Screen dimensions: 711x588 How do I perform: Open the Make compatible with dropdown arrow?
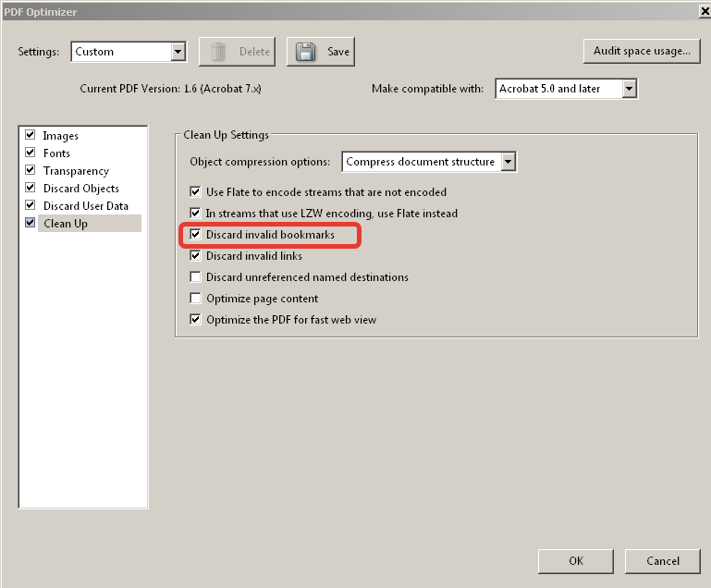click(629, 89)
